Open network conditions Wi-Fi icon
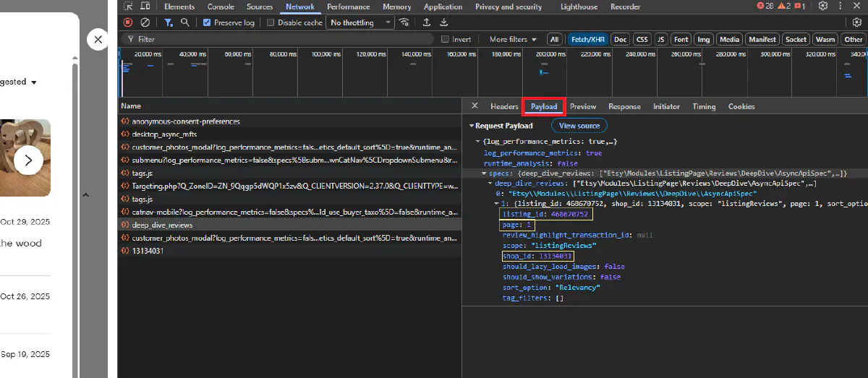Screen dimensions: 868x378 point(404,22)
